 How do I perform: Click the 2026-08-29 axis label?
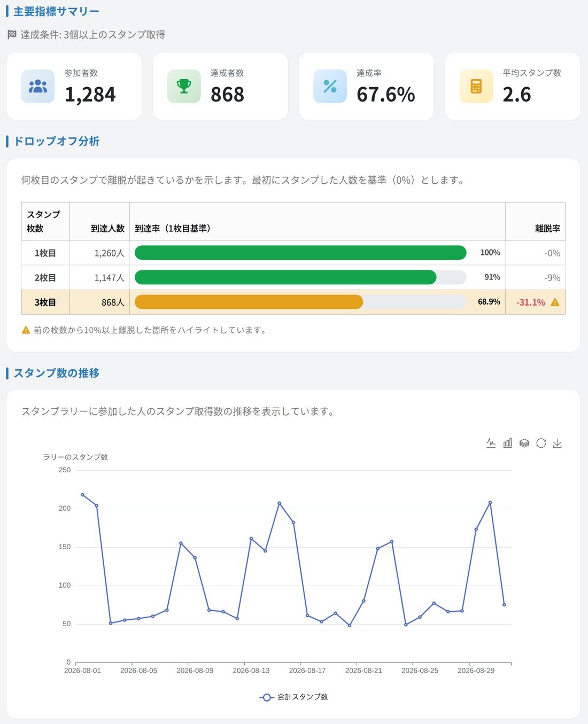(476, 671)
